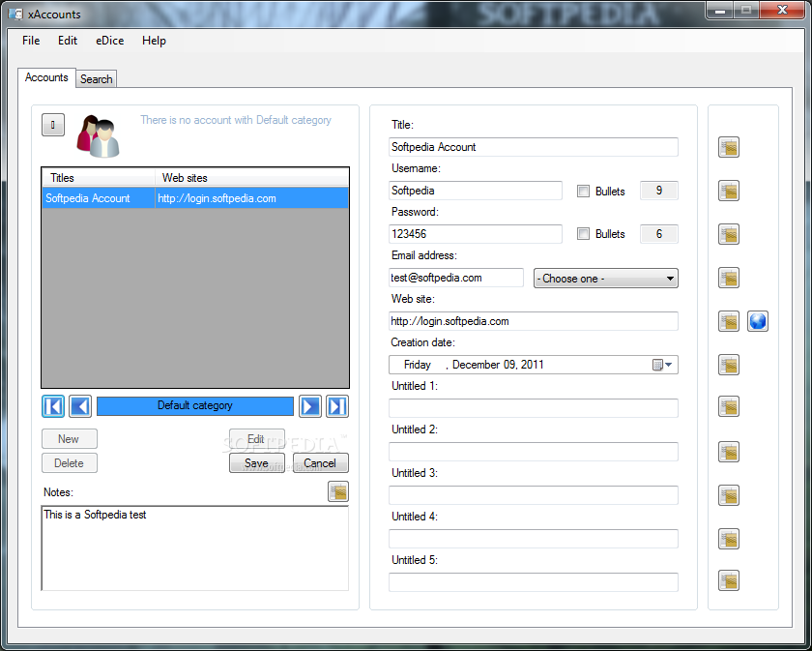Click the Cancel button

(x=321, y=463)
